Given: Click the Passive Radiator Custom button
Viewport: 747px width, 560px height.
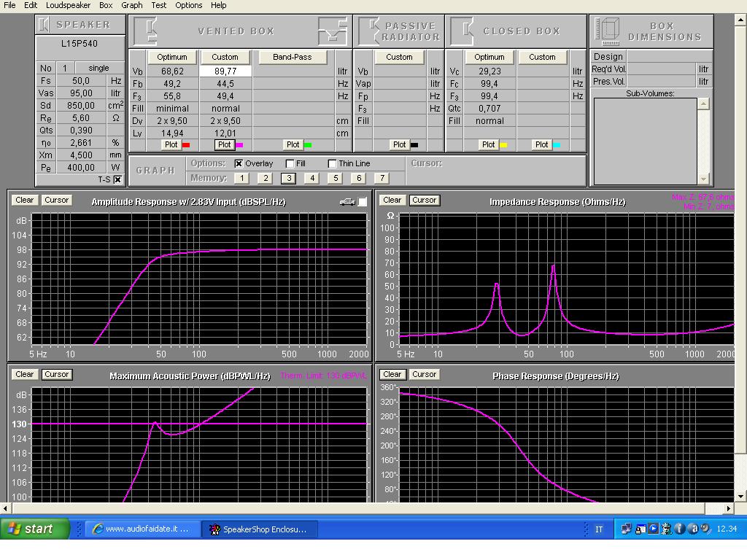Looking at the screenshot, I should (399, 57).
